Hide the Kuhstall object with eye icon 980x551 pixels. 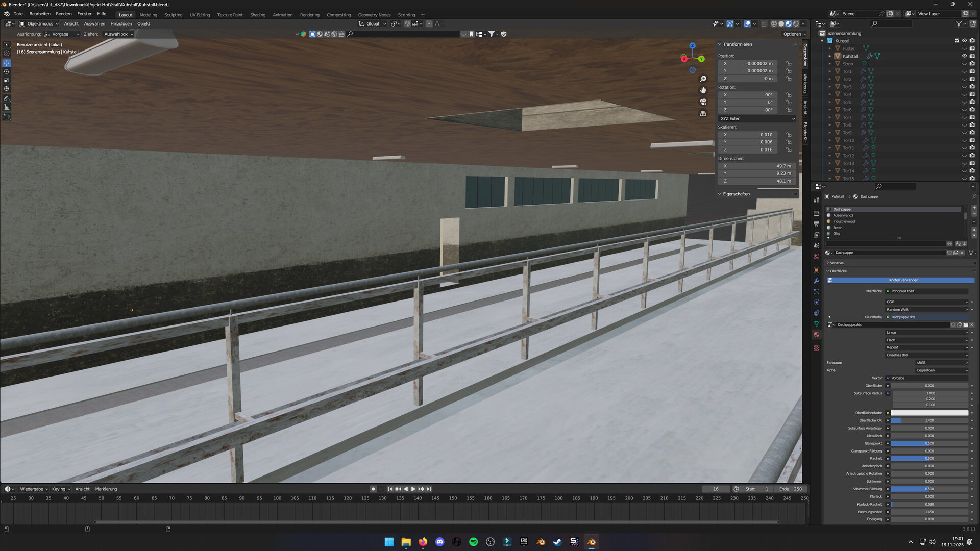pos(964,56)
